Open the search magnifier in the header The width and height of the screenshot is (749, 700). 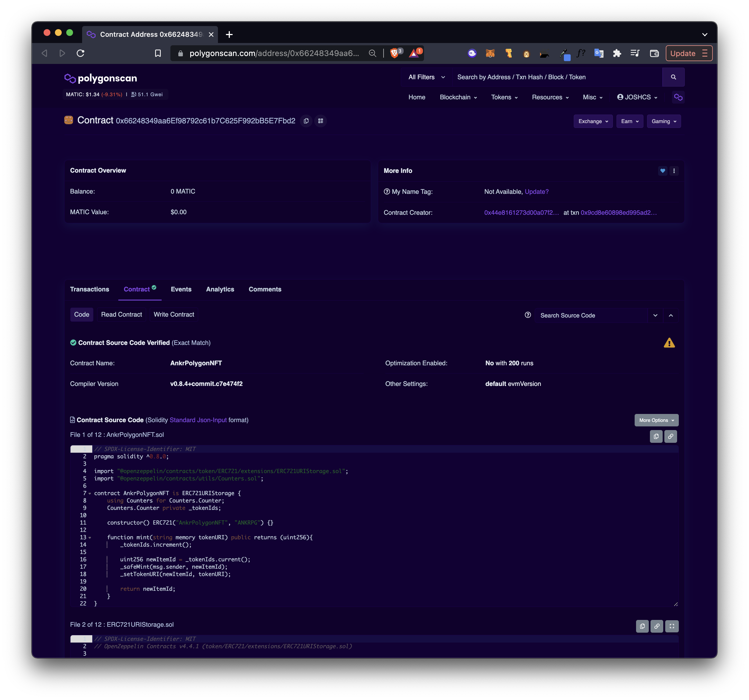coord(674,77)
